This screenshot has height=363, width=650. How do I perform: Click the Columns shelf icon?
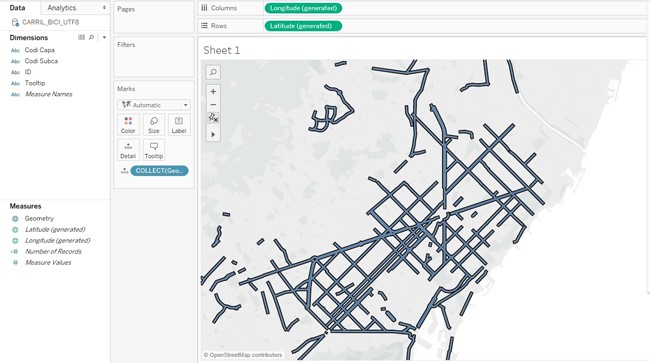(x=204, y=8)
